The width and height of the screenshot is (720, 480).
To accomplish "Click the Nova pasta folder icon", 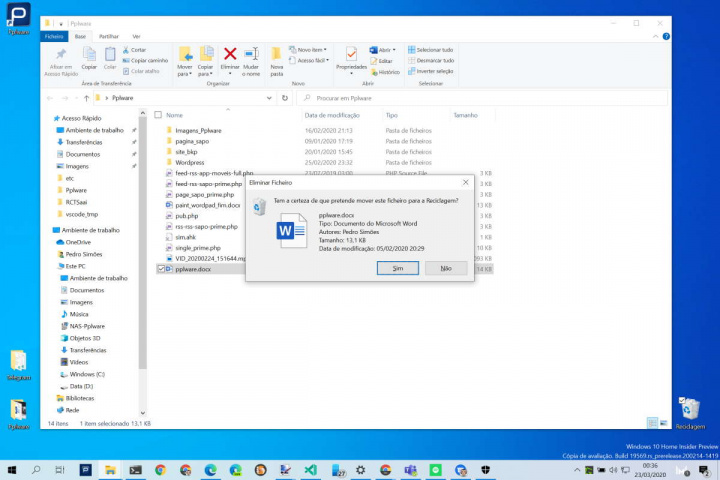I will pyautogui.click(x=277, y=55).
